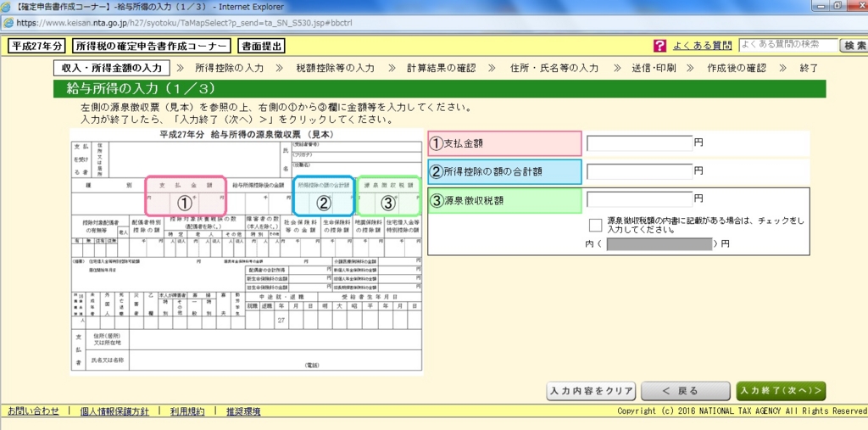Click the 書面提出 header box
The width and height of the screenshot is (868, 430).
pos(261,46)
